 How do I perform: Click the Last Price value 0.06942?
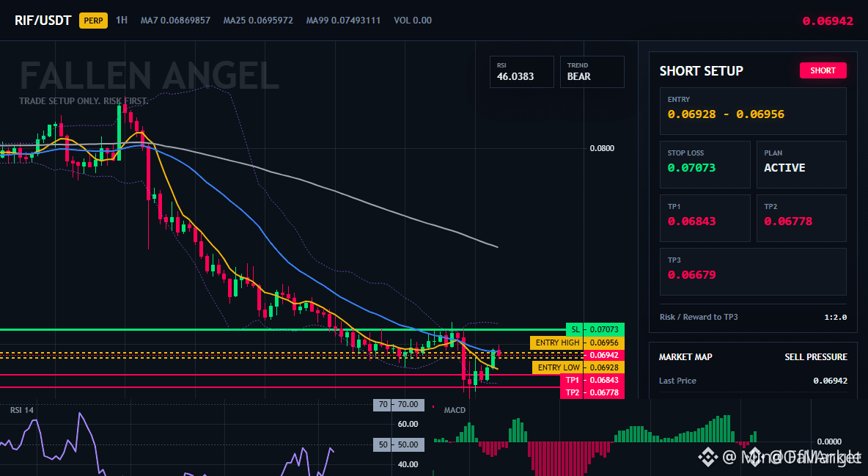pos(831,381)
